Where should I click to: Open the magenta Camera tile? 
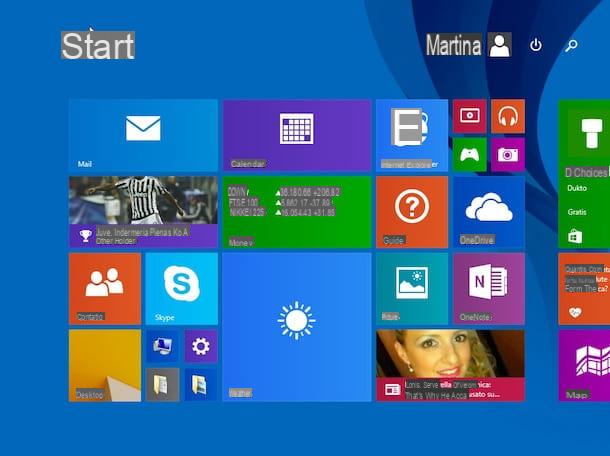[x=508, y=154]
